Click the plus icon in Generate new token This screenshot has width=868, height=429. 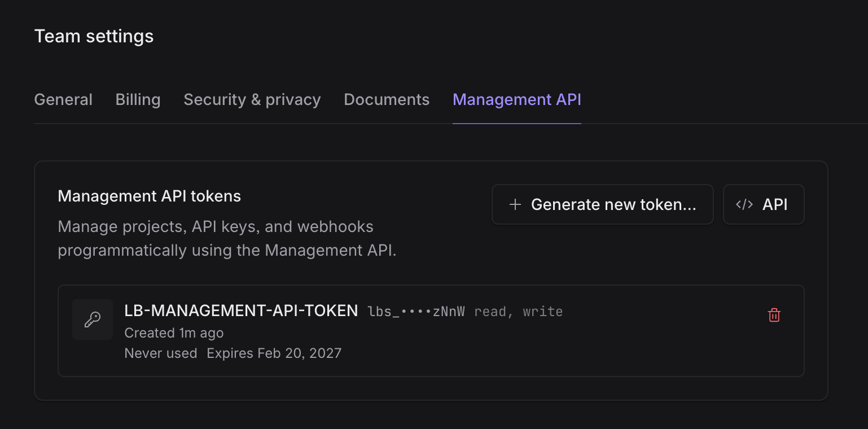[516, 204]
